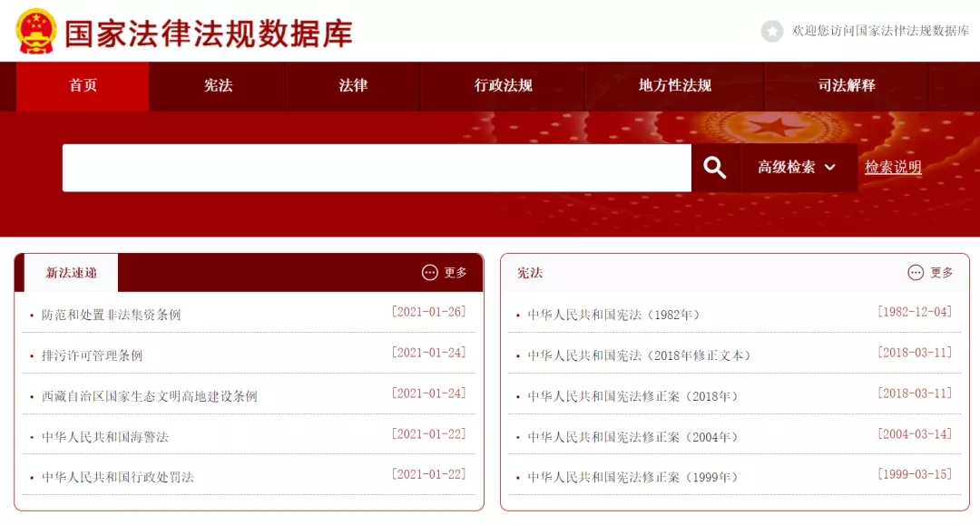Open 宪法（2018年修正文本）entry

[x=639, y=355]
